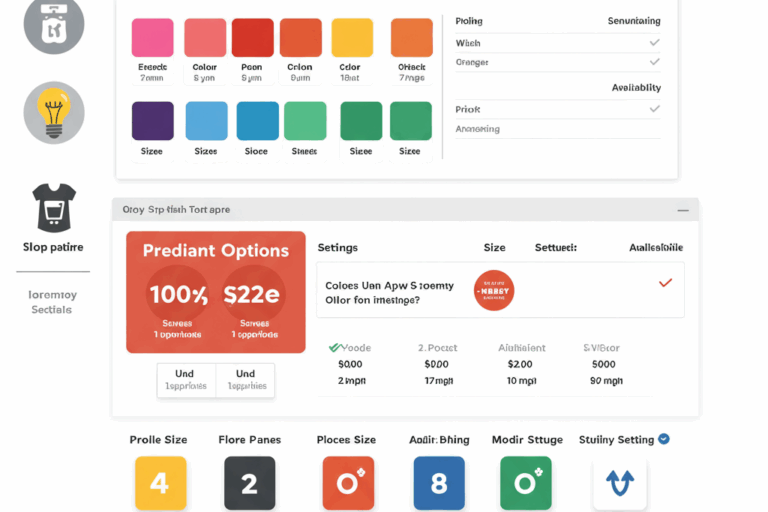Click the blue number 8 icon

coord(439,483)
